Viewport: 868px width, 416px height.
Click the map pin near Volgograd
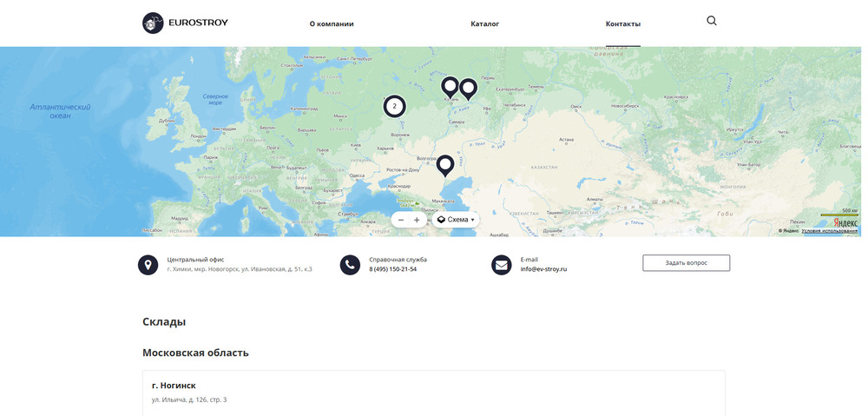tap(445, 164)
